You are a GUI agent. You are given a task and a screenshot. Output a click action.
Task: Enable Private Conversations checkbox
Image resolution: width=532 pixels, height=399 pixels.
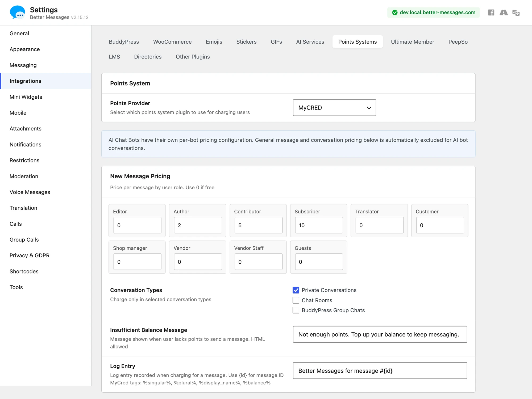point(296,290)
